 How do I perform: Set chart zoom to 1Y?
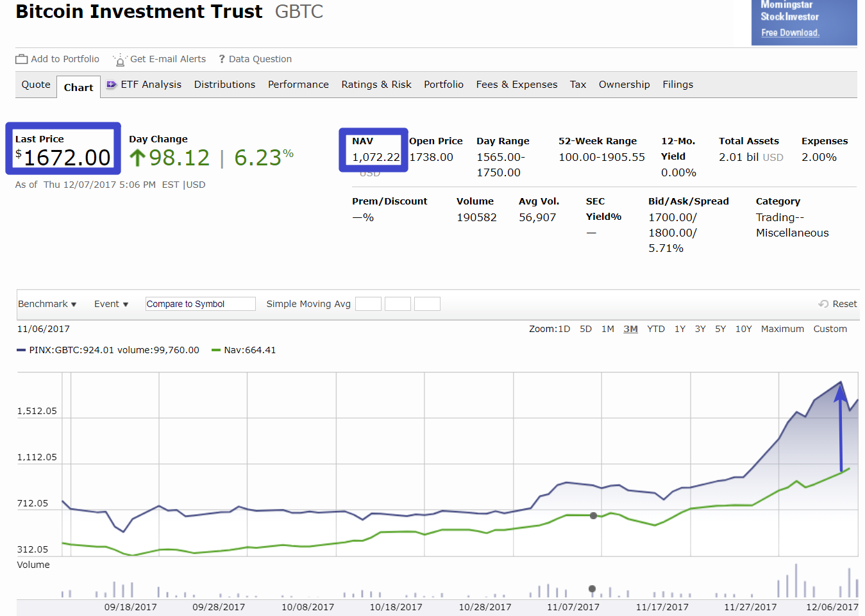point(680,329)
